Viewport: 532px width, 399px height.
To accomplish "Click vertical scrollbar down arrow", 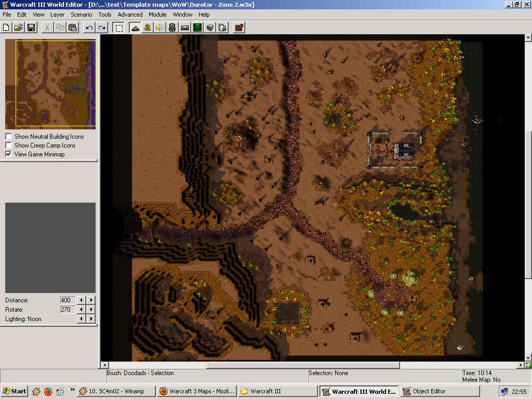I will click(528, 358).
